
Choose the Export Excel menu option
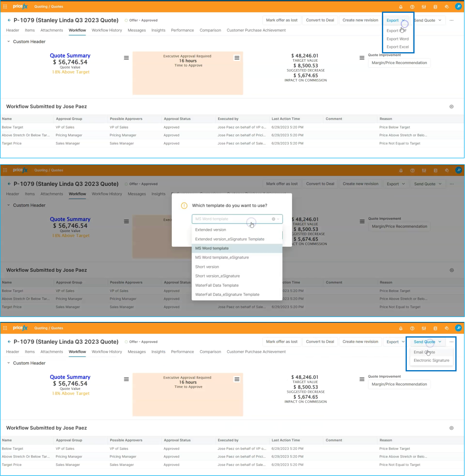click(397, 47)
